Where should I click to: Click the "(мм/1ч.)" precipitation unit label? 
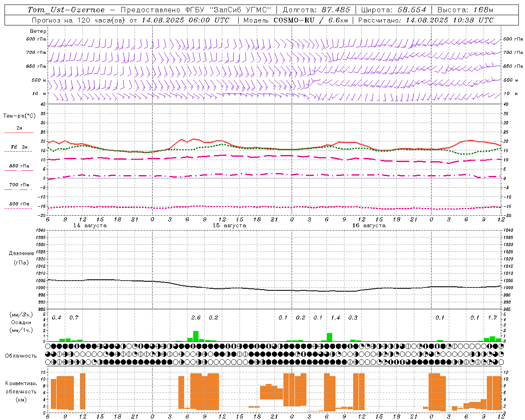point(21,330)
